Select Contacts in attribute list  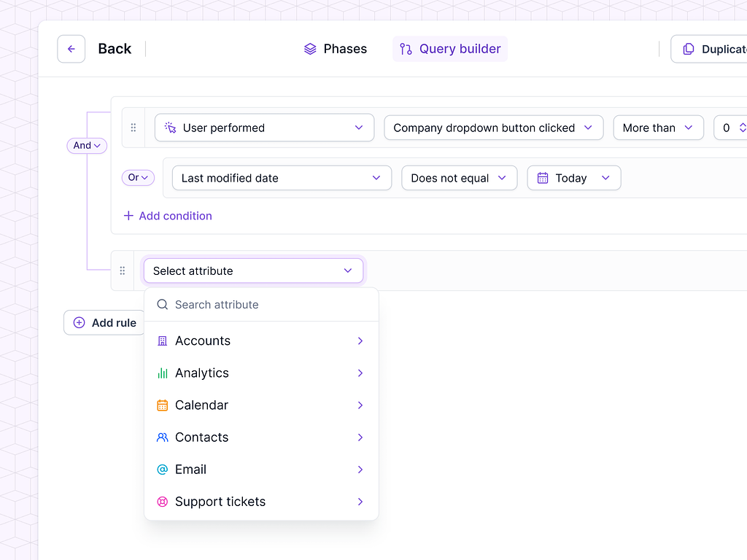tap(262, 437)
